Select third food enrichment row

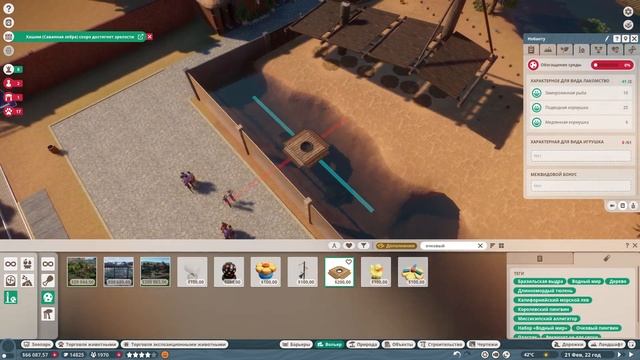click(x=581, y=122)
